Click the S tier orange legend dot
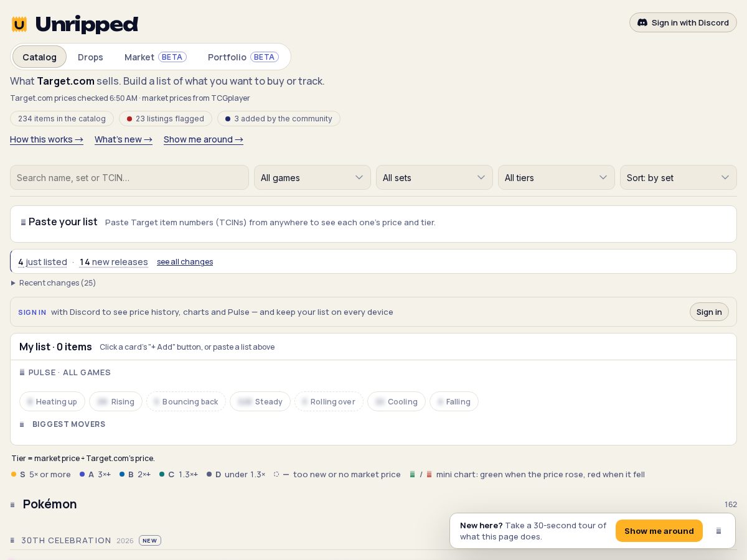The height and width of the screenshot is (560, 747). tap(14, 474)
